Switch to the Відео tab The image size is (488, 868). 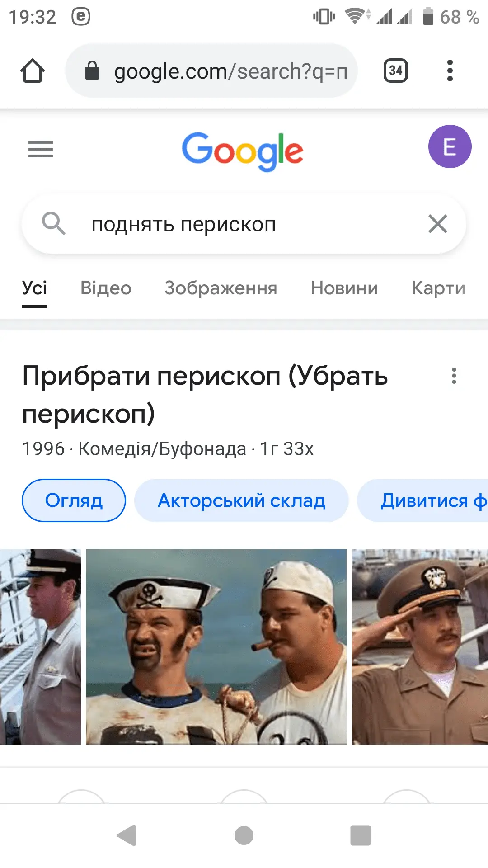[x=106, y=288]
